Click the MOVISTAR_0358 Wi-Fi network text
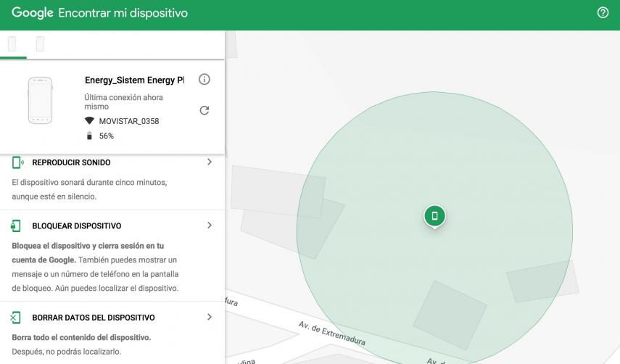Image resolution: width=620 pixels, height=364 pixels. coord(129,121)
